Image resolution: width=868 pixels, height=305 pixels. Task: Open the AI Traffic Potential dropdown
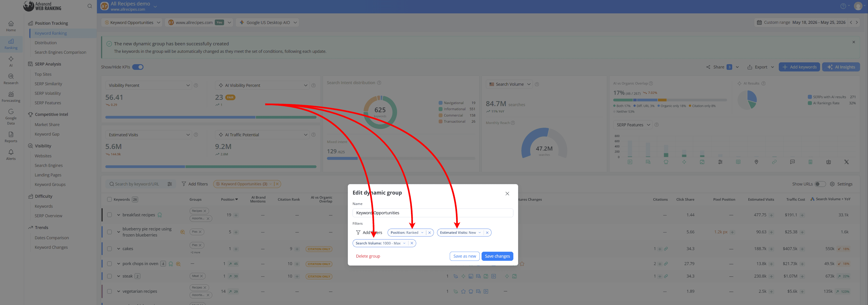pyautogui.click(x=262, y=135)
